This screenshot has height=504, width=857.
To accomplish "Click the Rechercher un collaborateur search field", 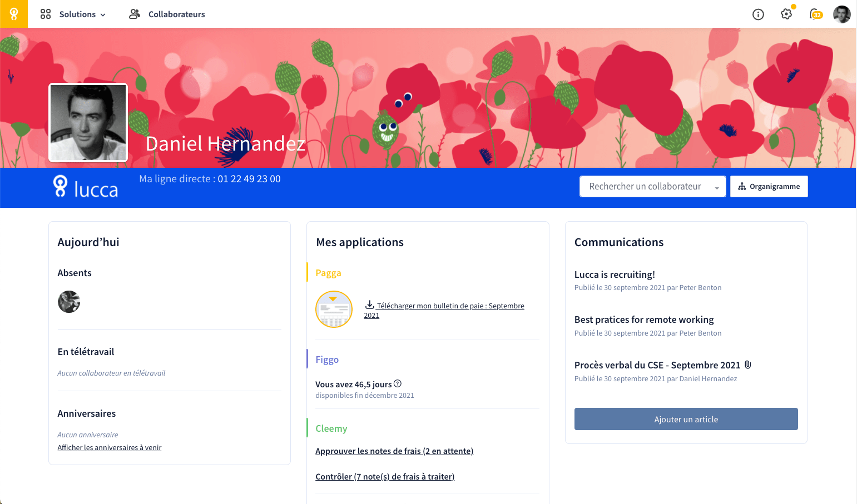I will (x=652, y=187).
